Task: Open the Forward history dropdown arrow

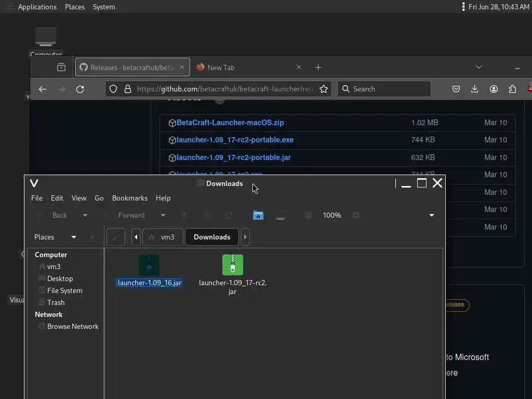Action: point(163,216)
